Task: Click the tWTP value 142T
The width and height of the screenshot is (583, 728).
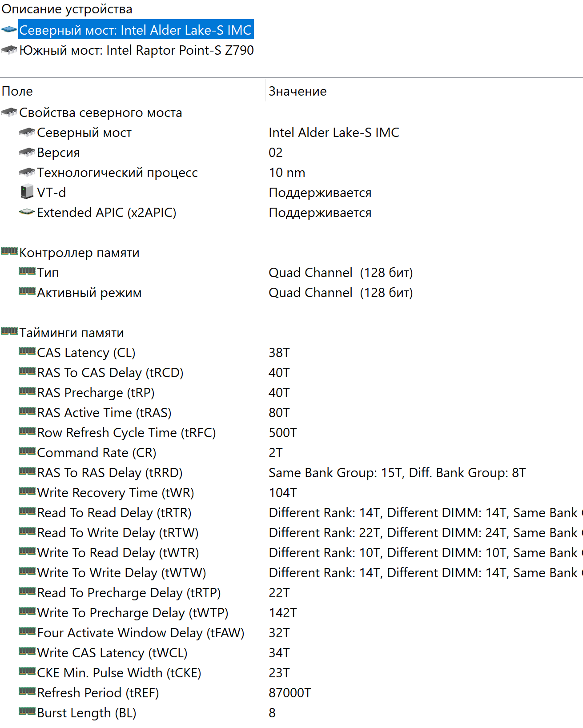Action: (283, 613)
